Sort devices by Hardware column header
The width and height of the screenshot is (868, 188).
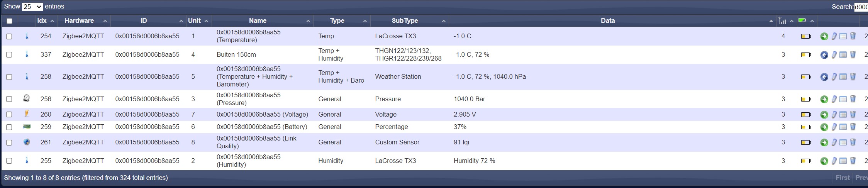coord(79,21)
